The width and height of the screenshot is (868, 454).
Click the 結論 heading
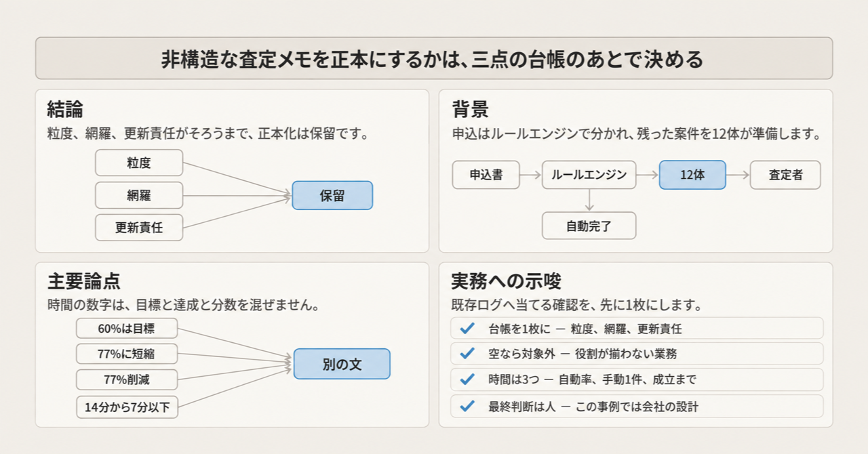(x=65, y=108)
